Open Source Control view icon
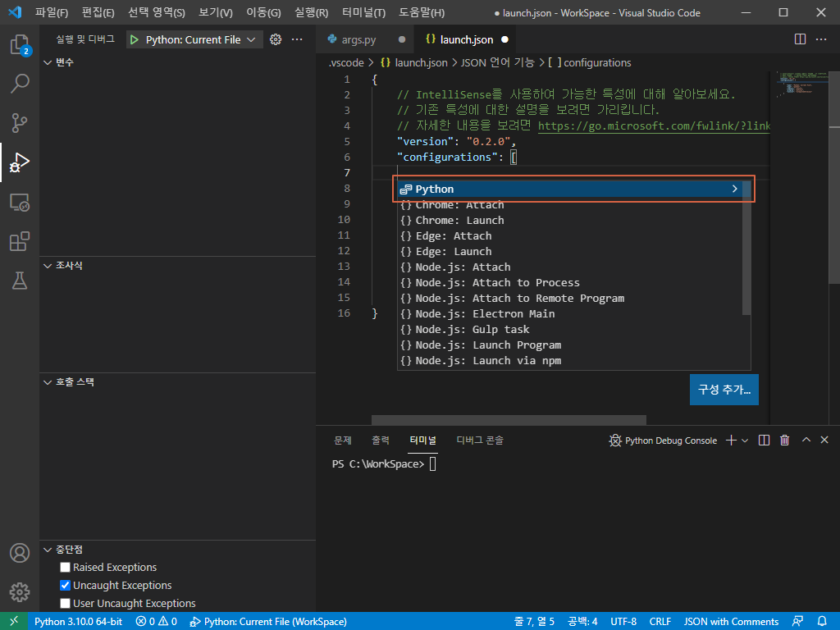The width and height of the screenshot is (840, 630). pos(20,123)
